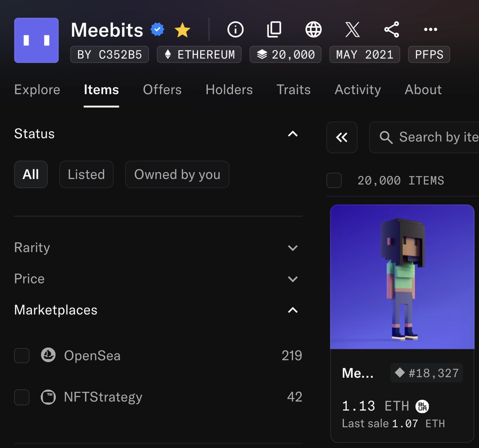
Task: Click the MAY 2021 date chip
Action: [x=365, y=54]
